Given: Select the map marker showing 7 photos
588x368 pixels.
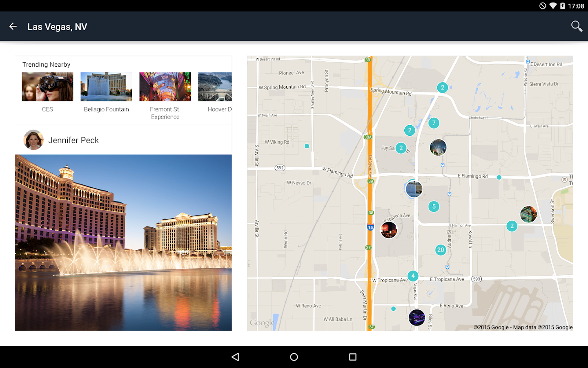Looking at the screenshot, I should click(x=434, y=123).
